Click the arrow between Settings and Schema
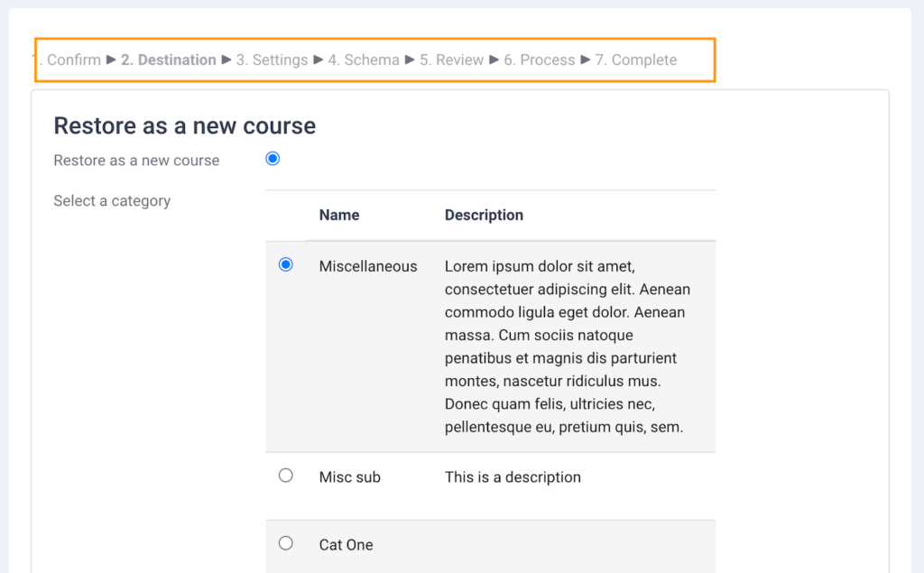Viewport: 924px width, 573px height. pyautogui.click(x=319, y=60)
